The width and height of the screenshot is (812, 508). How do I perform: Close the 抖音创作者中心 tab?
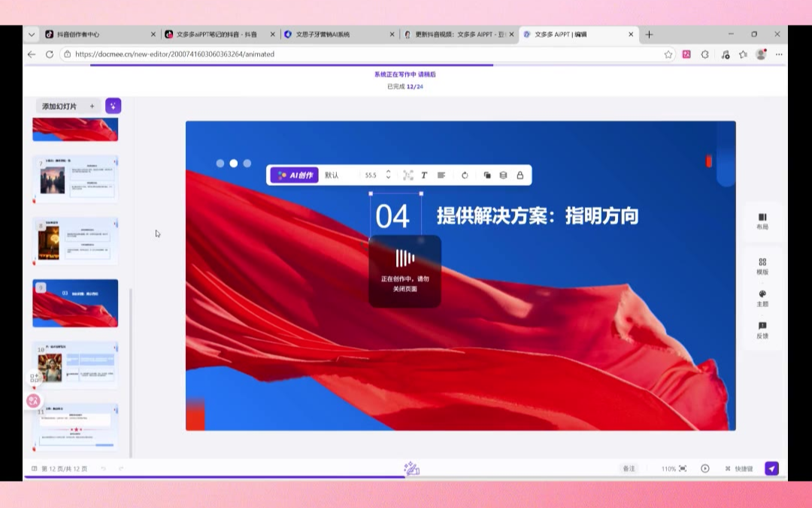153,34
